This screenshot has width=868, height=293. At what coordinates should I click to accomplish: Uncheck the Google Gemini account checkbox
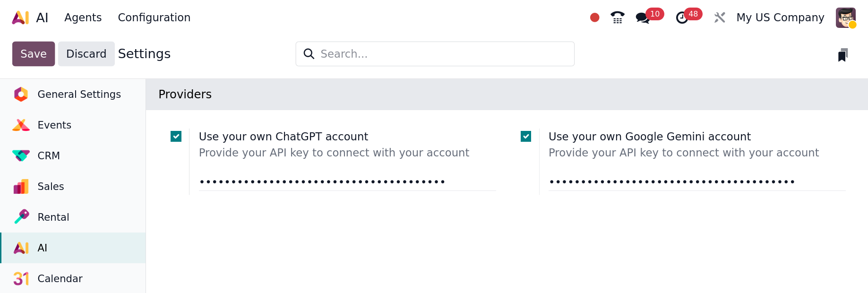pyautogui.click(x=525, y=137)
